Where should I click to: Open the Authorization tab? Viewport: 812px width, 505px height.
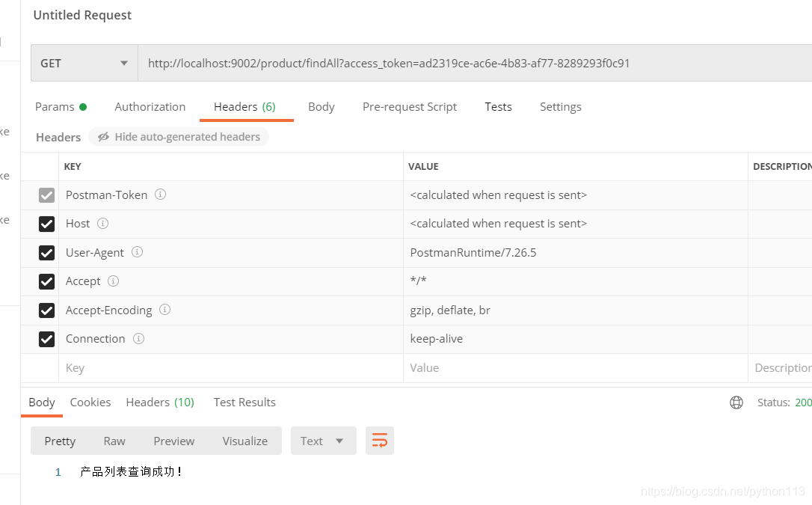[150, 107]
